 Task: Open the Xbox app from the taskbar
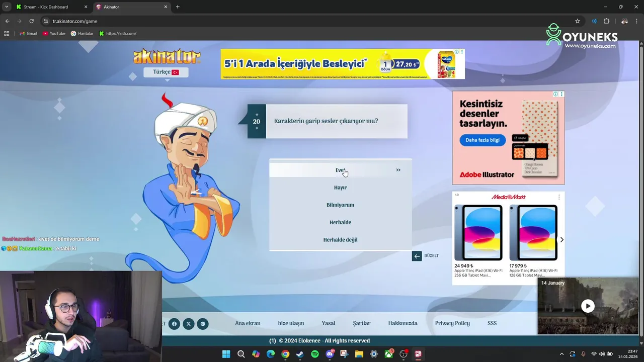pyautogui.click(x=388, y=354)
